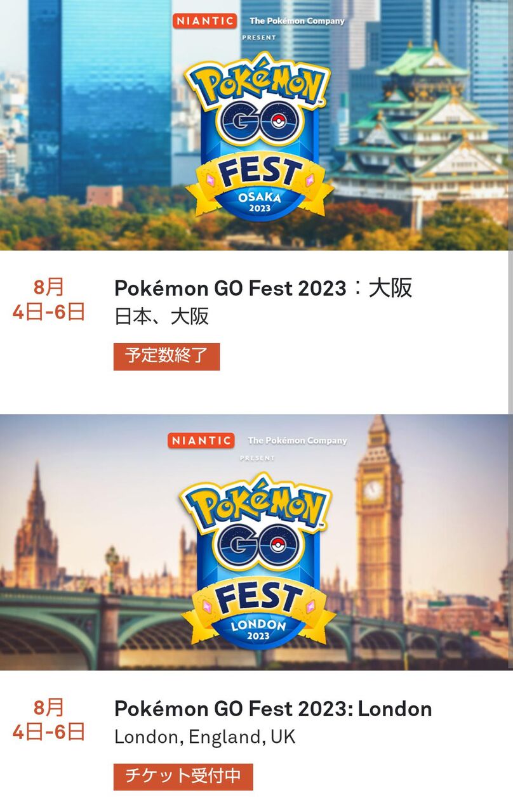Click the チケット受付中 tickets button
Image resolution: width=513 pixels, height=812 pixels.
183,776
